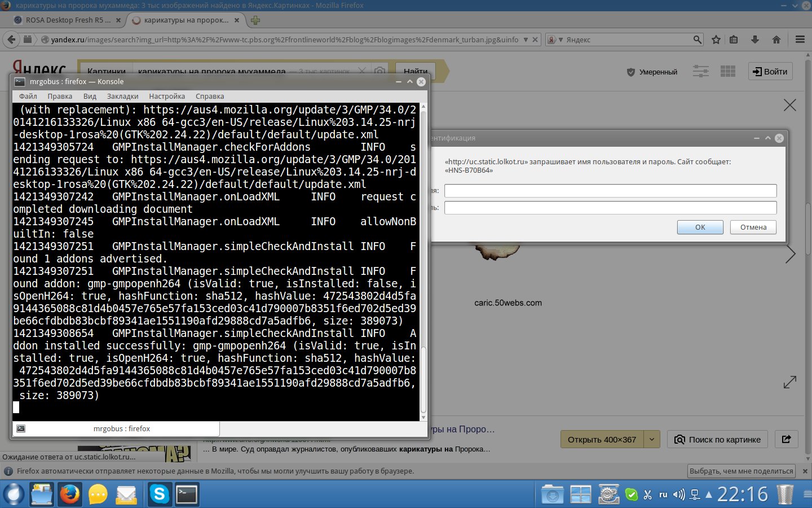Open a new Firefox tab
The image size is (812, 508).
click(x=255, y=20)
